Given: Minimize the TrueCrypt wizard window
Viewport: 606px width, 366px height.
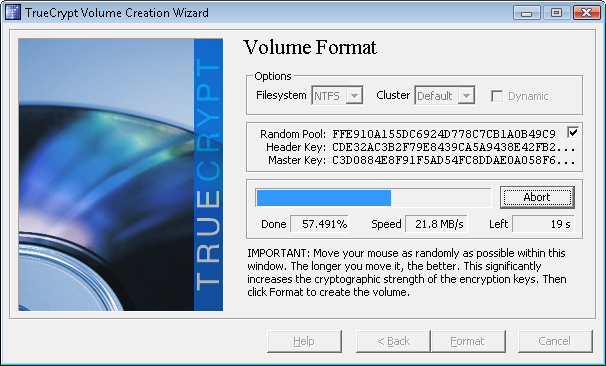Looking at the screenshot, I should tap(526, 13).
